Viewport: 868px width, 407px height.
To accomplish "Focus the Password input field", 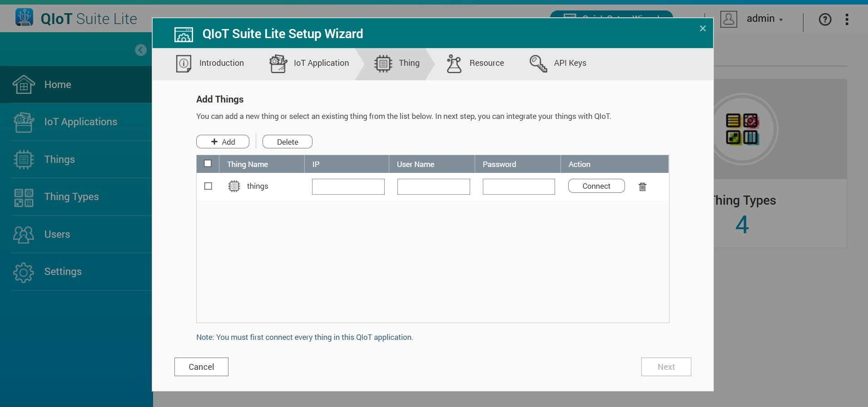I will [519, 186].
